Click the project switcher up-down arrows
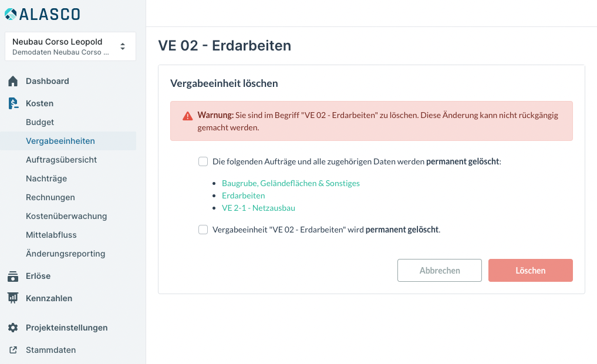The image size is (597, 364). pos(123,46)
